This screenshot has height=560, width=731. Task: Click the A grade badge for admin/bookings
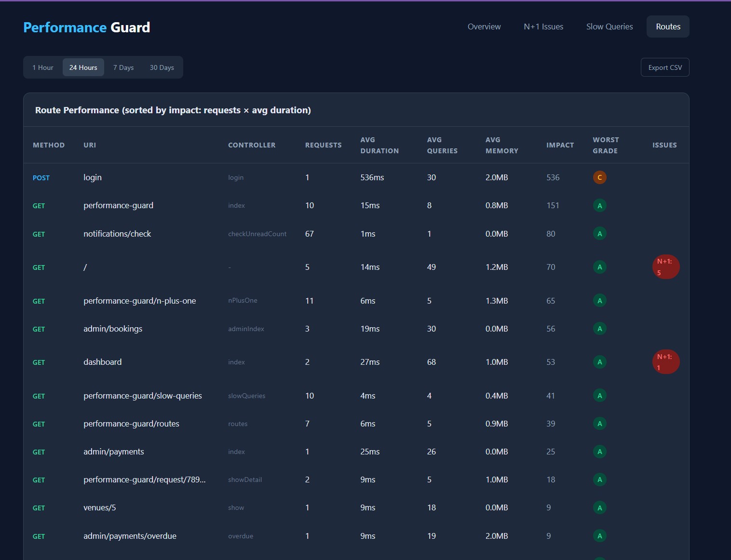(x=599, y=329)
